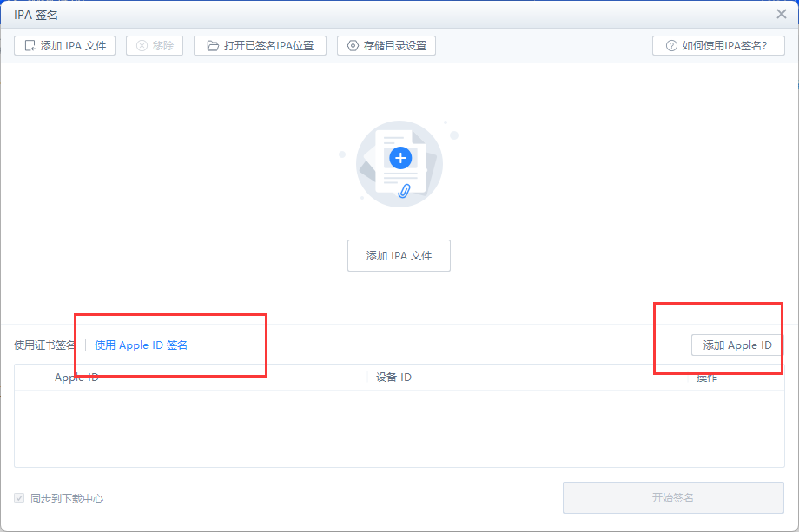This screenshot has width=799, height=532.
Task: Open 打开已签名IPA位置 folder location
Action: [x=260, y=46]
